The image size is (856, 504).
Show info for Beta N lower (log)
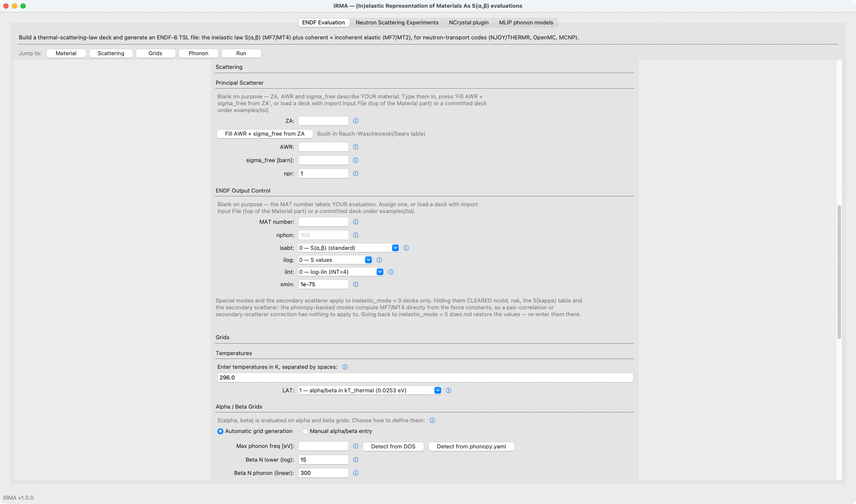[x=356, y=460]
